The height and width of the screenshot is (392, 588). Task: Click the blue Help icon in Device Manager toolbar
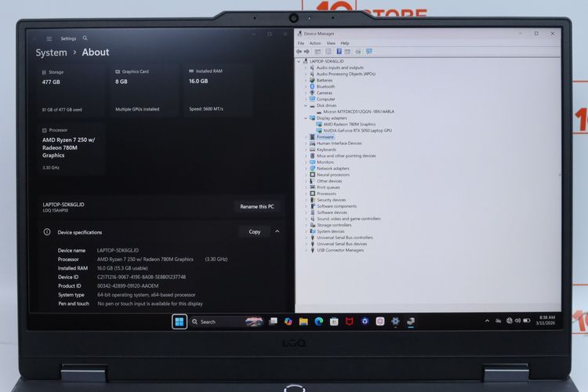[x=339, y=52]
